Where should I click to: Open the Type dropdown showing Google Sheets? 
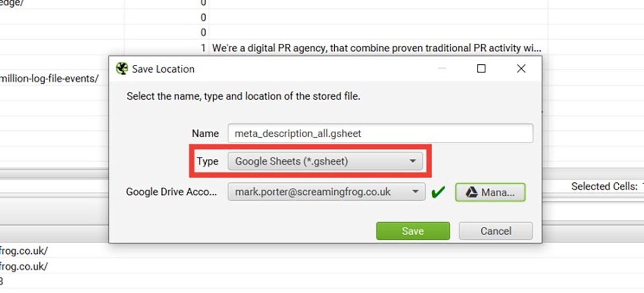point(325,161)
